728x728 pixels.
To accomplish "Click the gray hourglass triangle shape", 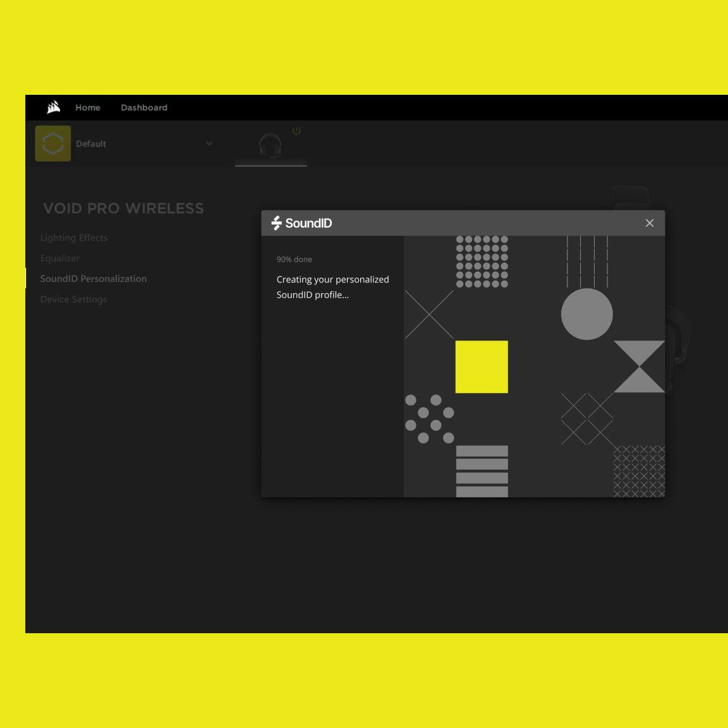I will click(639, 367).
